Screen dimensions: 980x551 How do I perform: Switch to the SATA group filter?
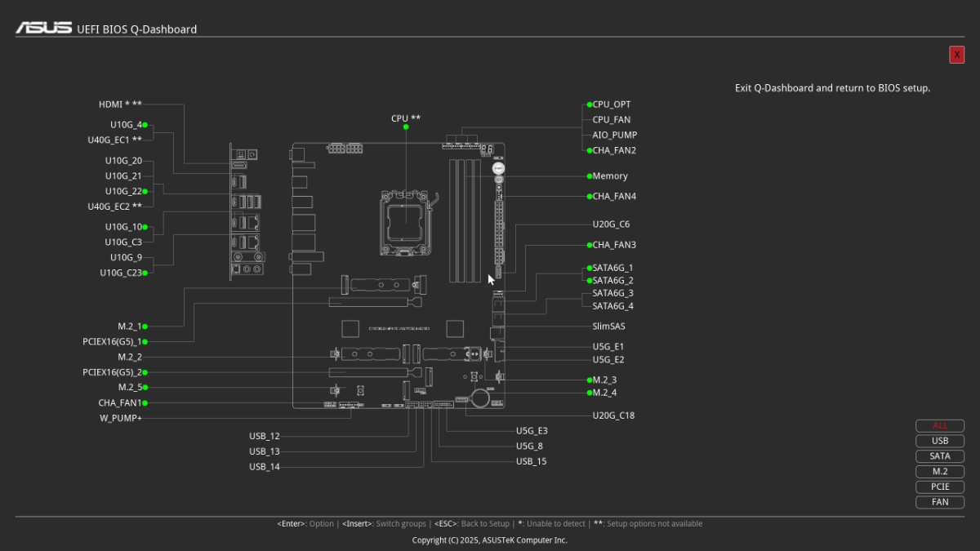(x=940, y=456)
